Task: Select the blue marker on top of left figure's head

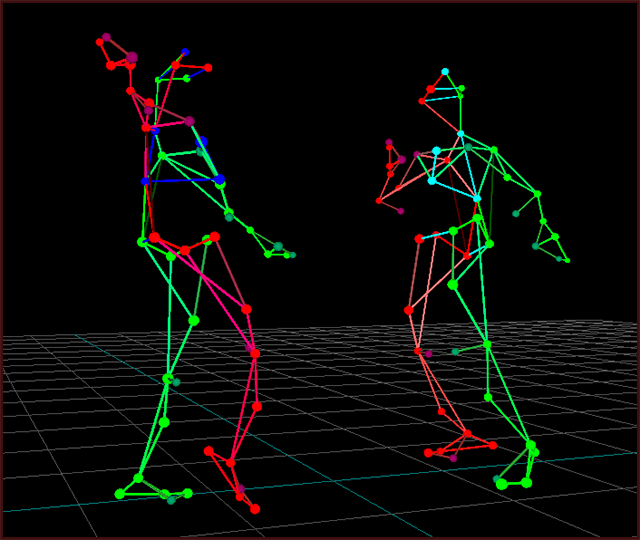Action: click(x=185, y=51)
